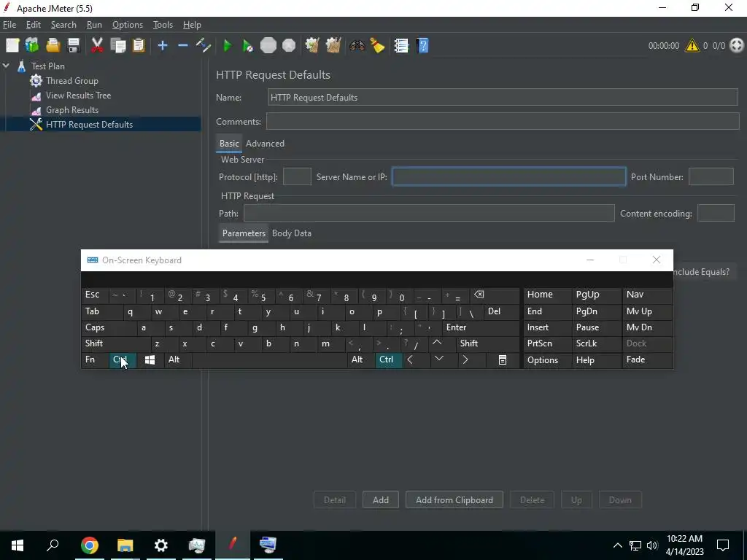Image resolution: width=747 pixels, height=560 pixels.
Task: Click the Add parameter button
Action: [x=381, y=500]
